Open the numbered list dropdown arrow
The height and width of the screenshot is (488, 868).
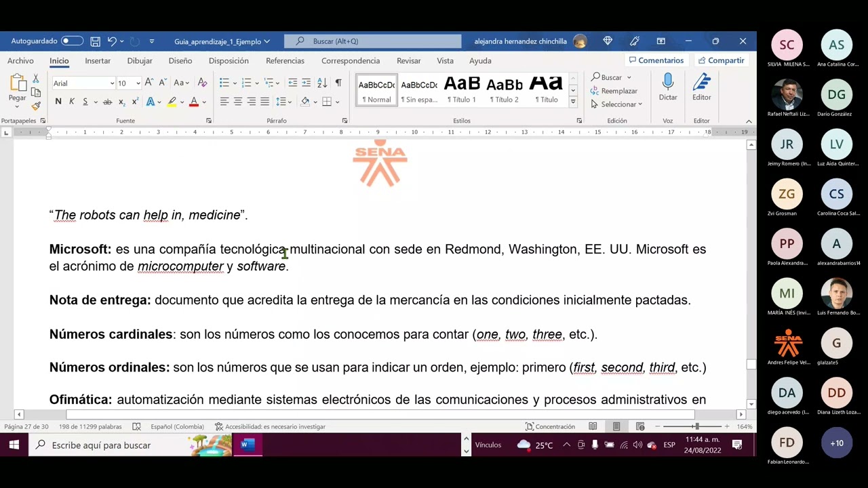(257, 83)
